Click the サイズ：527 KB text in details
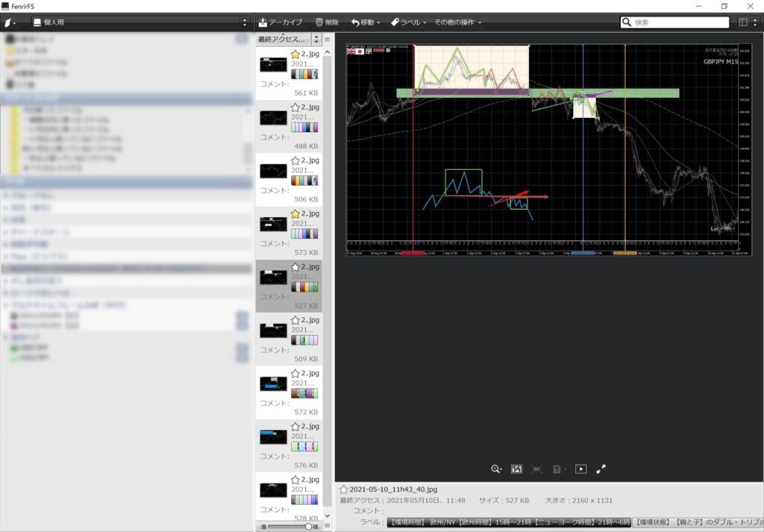Viewport: 764px width, 532px height. [x=504, y=501]
